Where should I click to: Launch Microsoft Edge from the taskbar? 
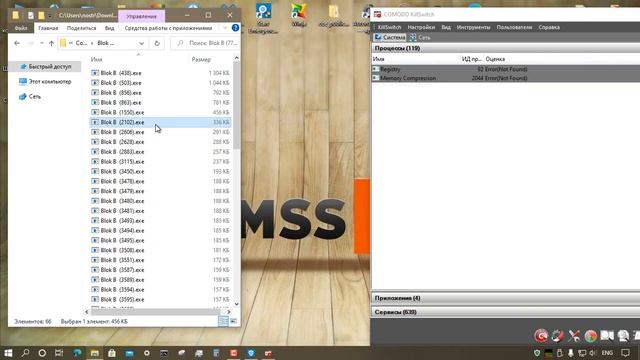(x=77, y=353)
